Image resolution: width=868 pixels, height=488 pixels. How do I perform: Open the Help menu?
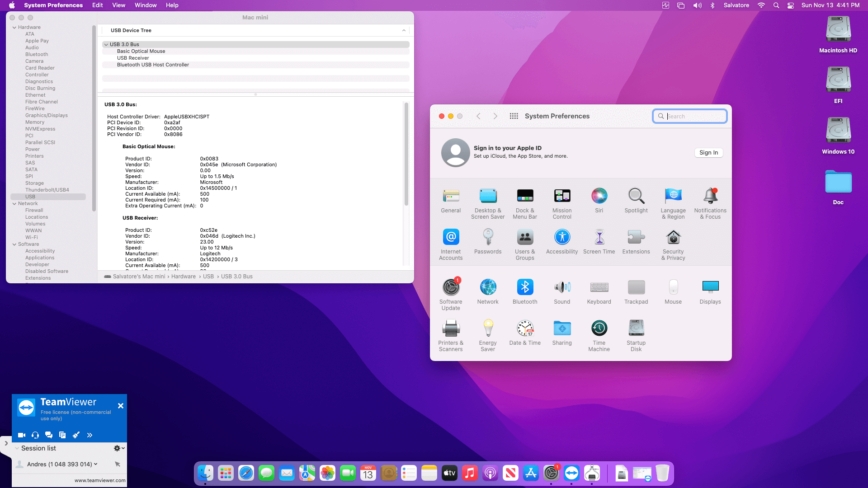pos(172,5)
